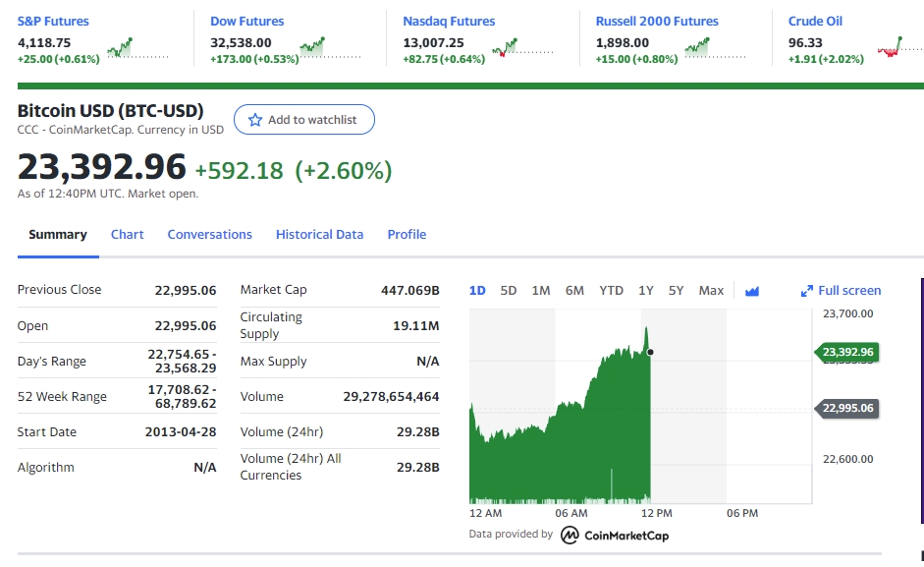Click the S&P Futures price 4,118.75
This screenshot has width=924, height=567.
[44, 42]
